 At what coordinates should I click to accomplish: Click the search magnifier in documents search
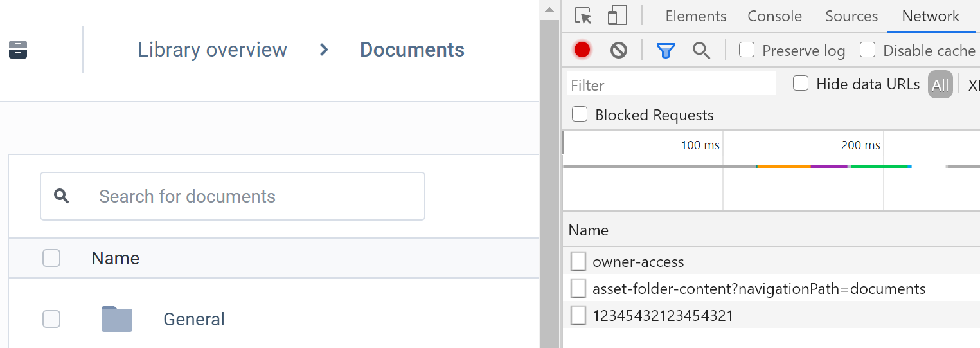pyautogui.click(x=62, y=196)
